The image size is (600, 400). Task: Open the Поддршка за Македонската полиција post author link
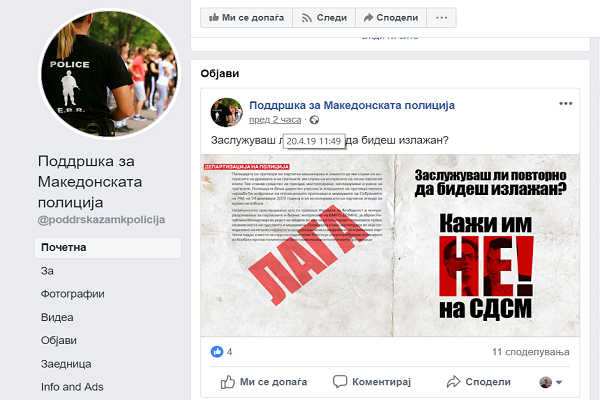click(x=352, y=105)
